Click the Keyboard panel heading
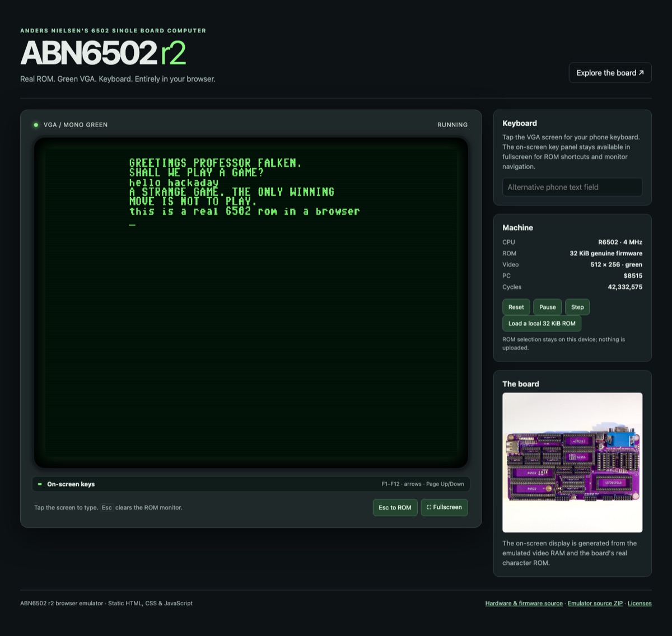The width and height of the screenshot is (672, 636). [x=519, y=123]
